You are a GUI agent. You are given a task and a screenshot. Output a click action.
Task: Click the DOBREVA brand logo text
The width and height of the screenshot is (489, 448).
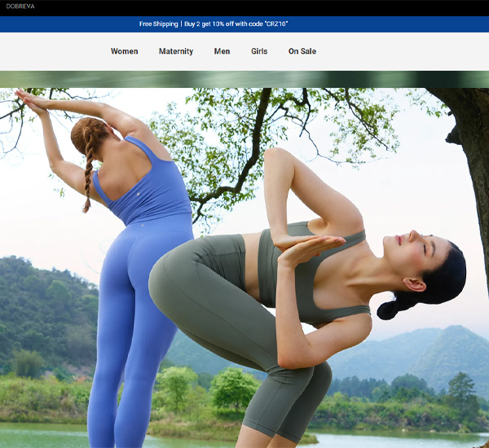[x=20, y=7]
